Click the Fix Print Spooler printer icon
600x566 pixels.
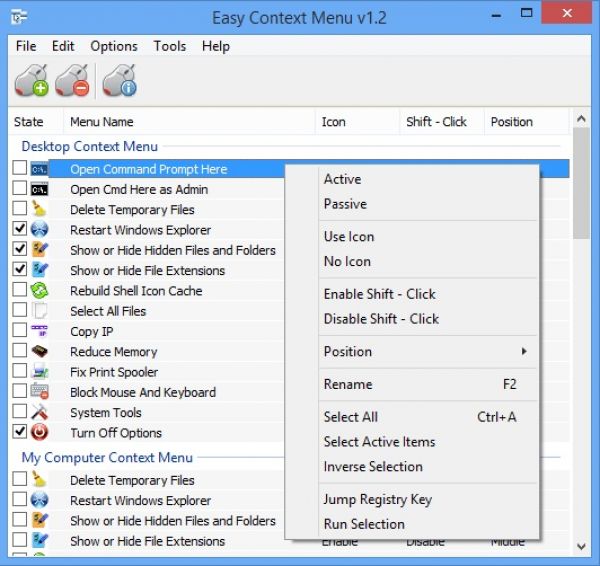click(x=39, y=372)
